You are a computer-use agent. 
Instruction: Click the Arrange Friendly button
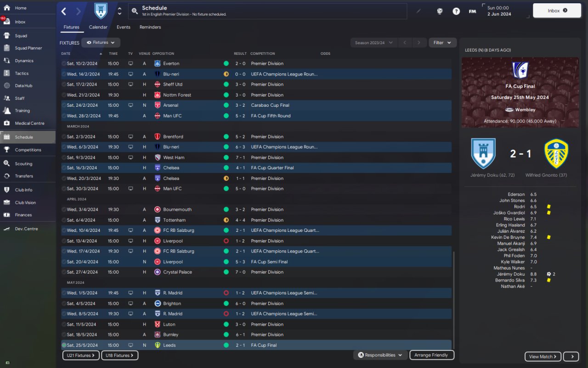[431, 355]
